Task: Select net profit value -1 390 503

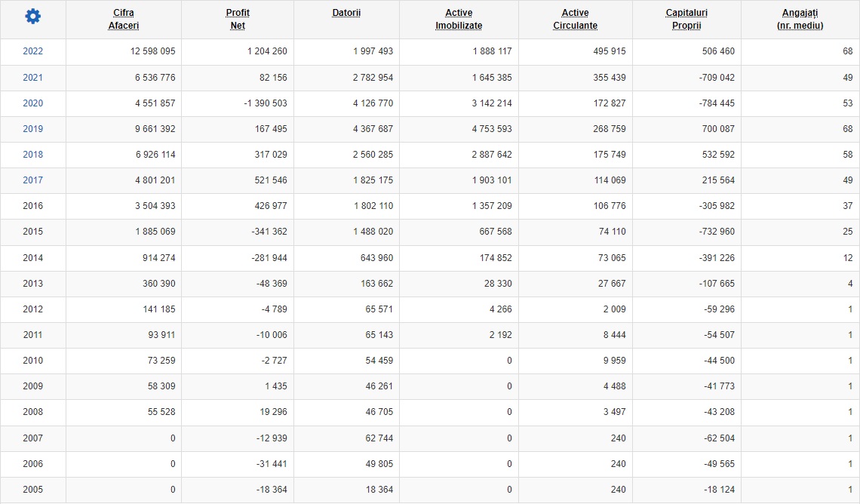Action: click(266, 103)
